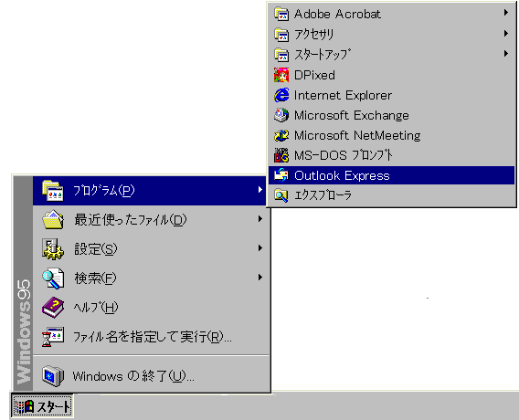Select ヘルプ(H) in Start menu
The width and height of the screenshot is (519, 420).
click(x=151, y=307)
